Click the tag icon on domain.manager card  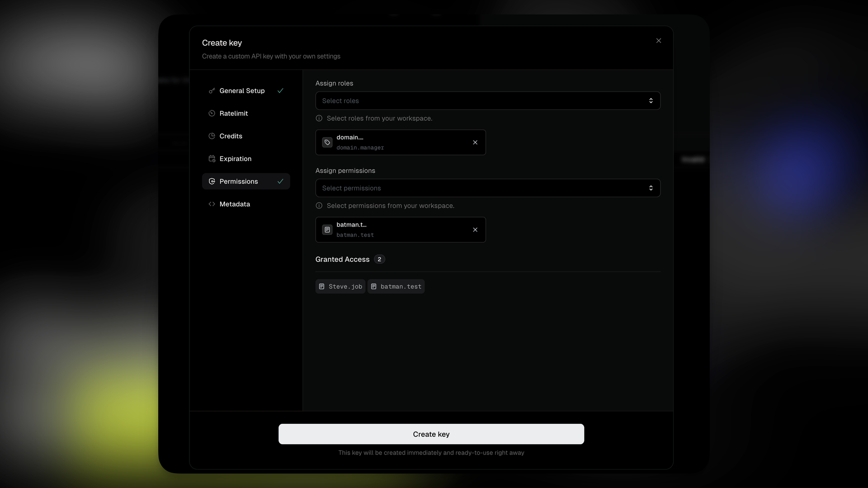327,142
